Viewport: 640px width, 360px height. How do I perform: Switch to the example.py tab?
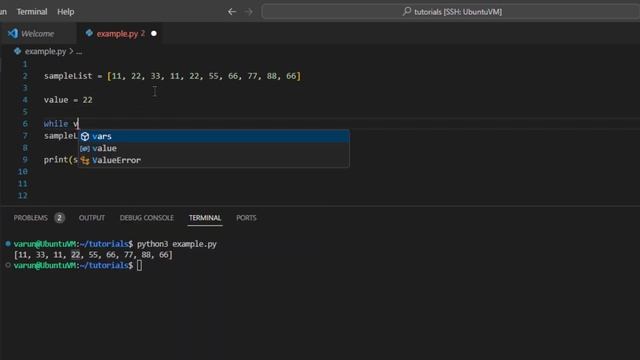coord(118,33)
